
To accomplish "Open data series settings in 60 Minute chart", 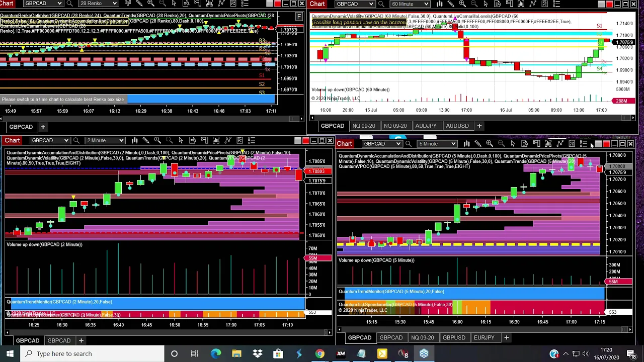I will [x=521, y=4].
